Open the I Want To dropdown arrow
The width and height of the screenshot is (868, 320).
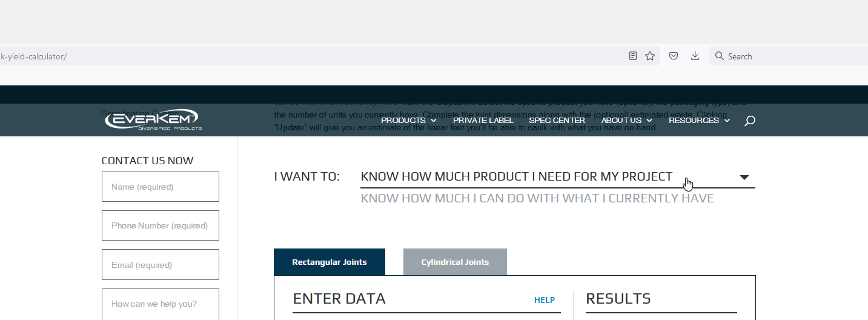[744, 177]
